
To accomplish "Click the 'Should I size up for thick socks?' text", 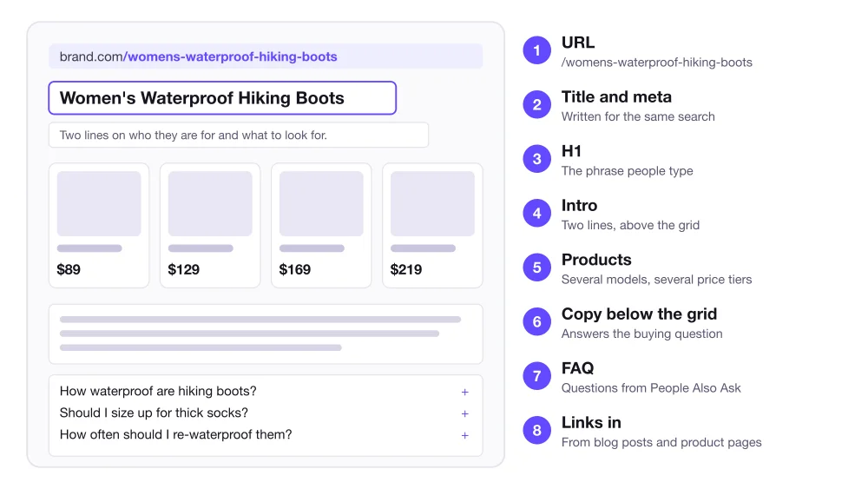I will pos(154,413).
